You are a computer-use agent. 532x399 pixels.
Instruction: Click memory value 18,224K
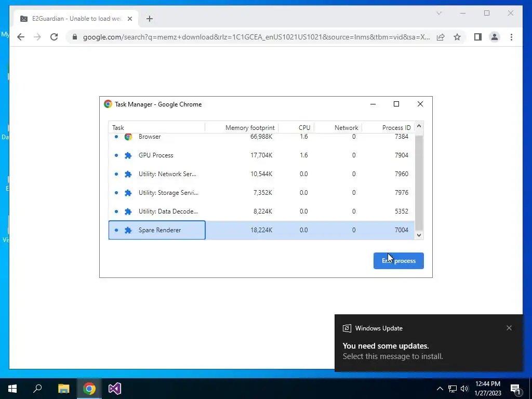261,230
